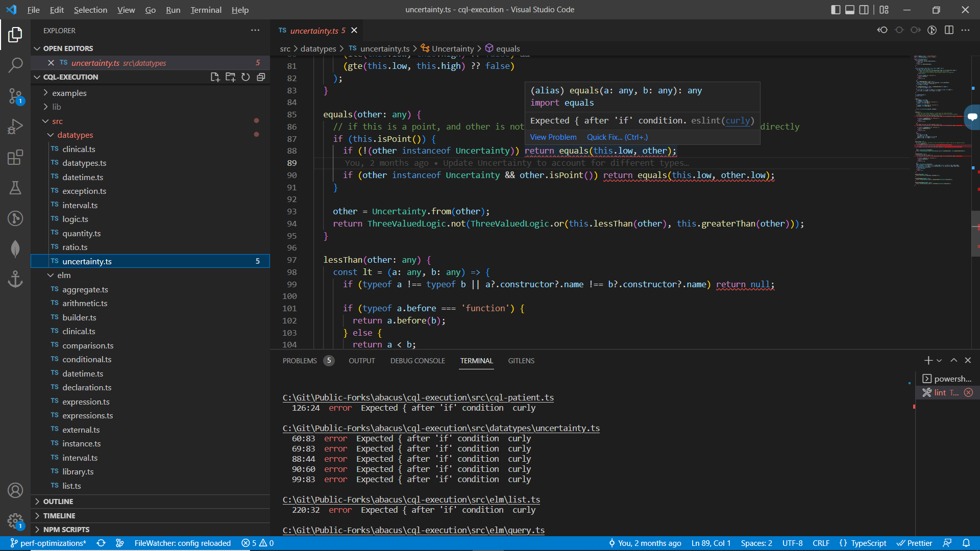Open Customize Layout in title bar

(884, 10)
